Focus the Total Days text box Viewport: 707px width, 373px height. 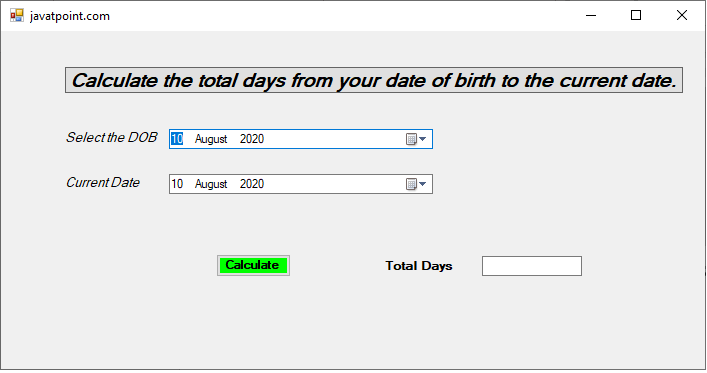[x=532, y=266]
